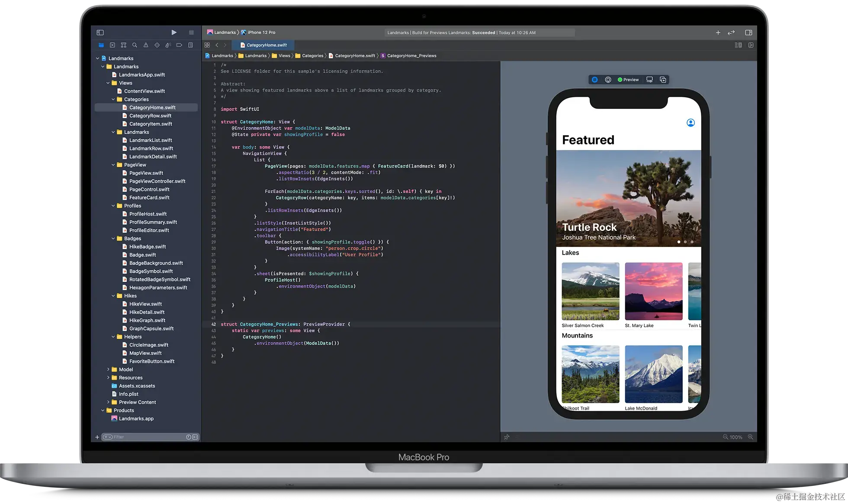Image resolution: width=848 pixels, height=504 pixels.
Task: Click the code review arrows icon
Action: click(731, 32)
